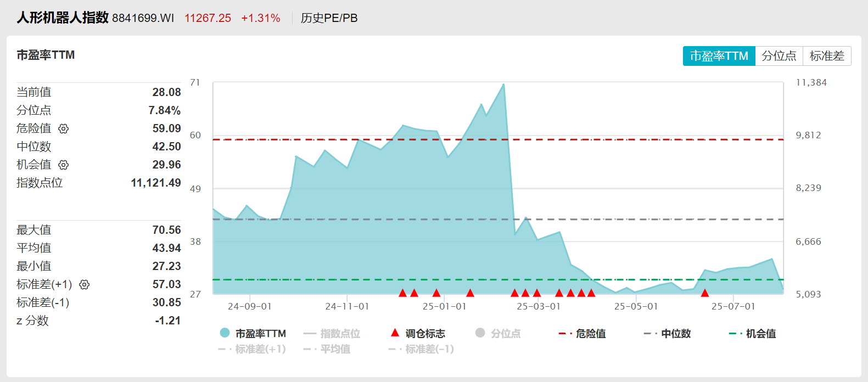Click the 市盈率TTM teal circle legend icon
The height and width of the screenshot is (382, 868).
click(x=225, y=333)
